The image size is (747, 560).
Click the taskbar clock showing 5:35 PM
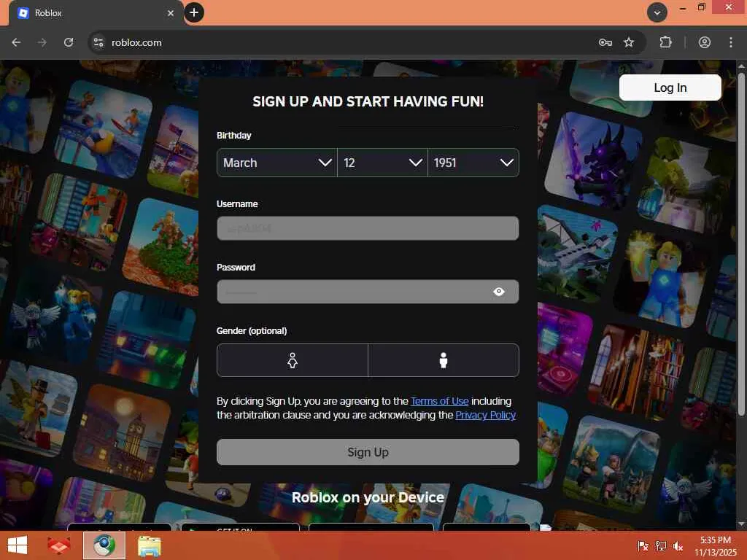coord(716,546)
